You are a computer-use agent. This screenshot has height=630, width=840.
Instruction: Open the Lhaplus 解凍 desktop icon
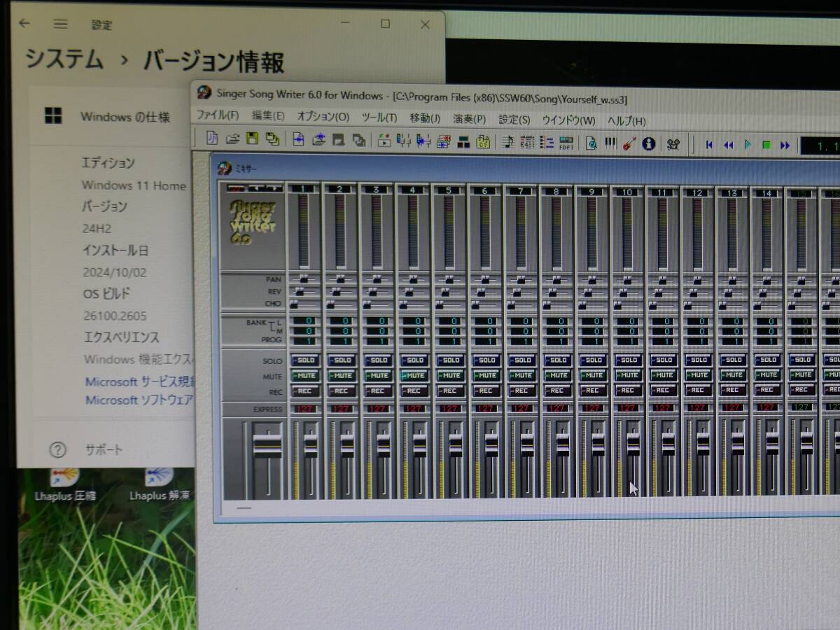[x=160, y=482]
